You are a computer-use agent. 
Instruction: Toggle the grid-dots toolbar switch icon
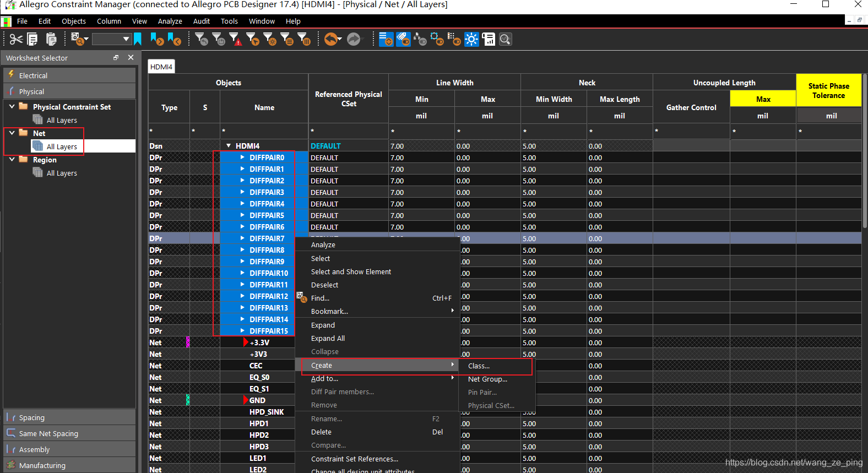coord(454,40)
